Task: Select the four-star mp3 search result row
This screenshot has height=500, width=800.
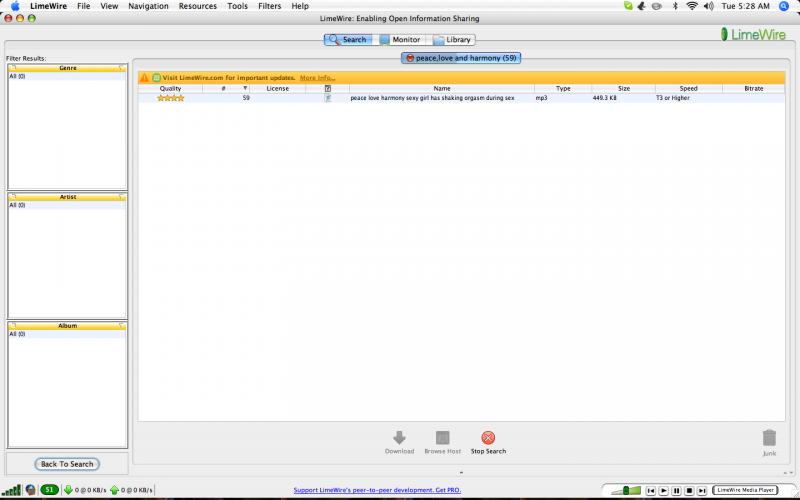Action: point(461,98)
